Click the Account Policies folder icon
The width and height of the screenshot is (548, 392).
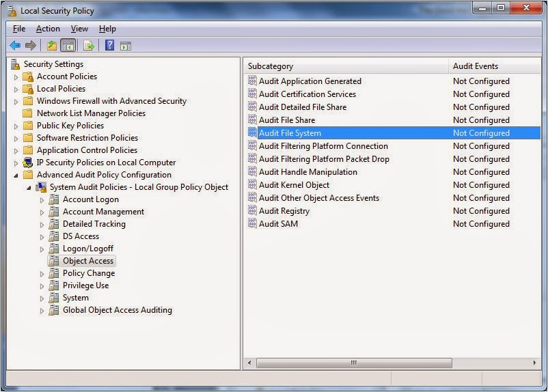[28, 76]
